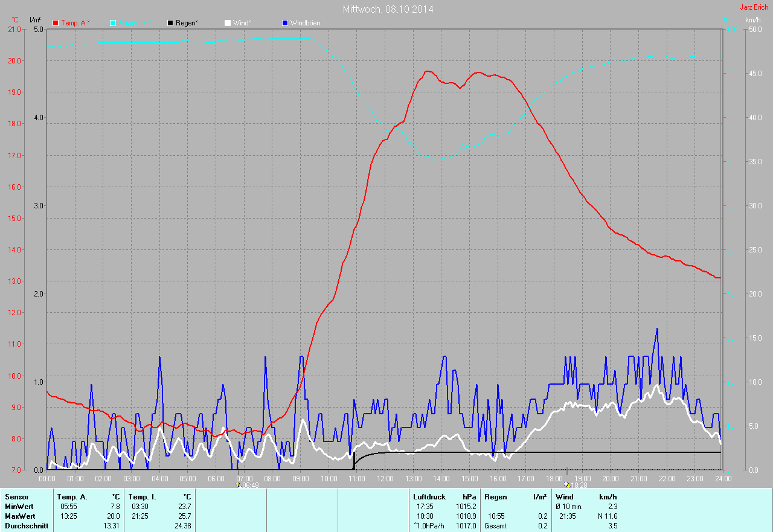Select the 'Wind*' legend label
The height and width of the screenshot is (532, 773).
[x=242, y=23]
